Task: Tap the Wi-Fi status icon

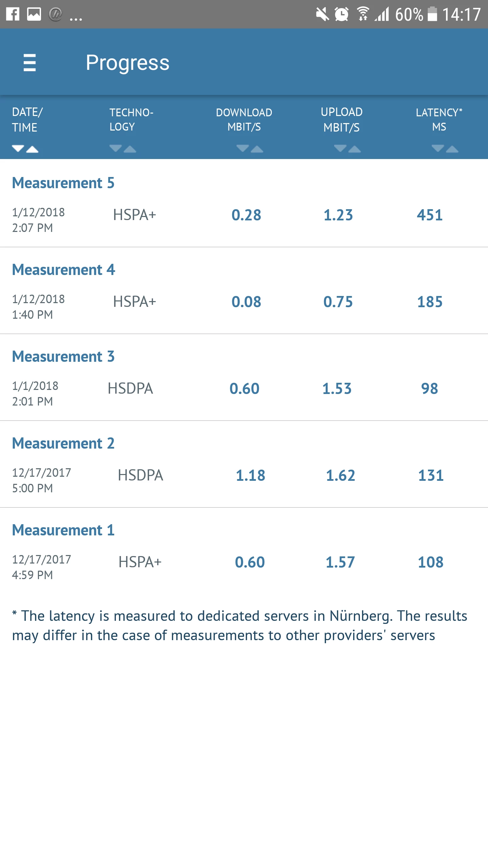Action: (363, 14)
